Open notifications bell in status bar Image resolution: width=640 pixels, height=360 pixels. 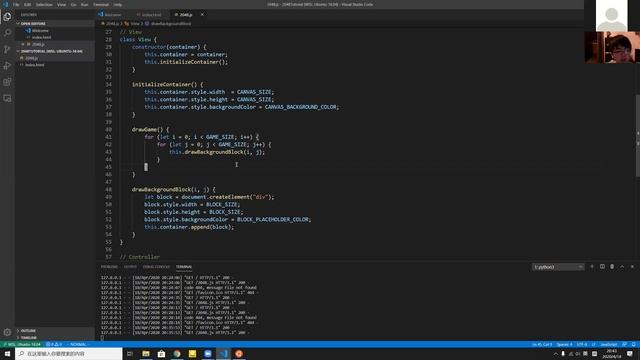[x=633, y=344]
